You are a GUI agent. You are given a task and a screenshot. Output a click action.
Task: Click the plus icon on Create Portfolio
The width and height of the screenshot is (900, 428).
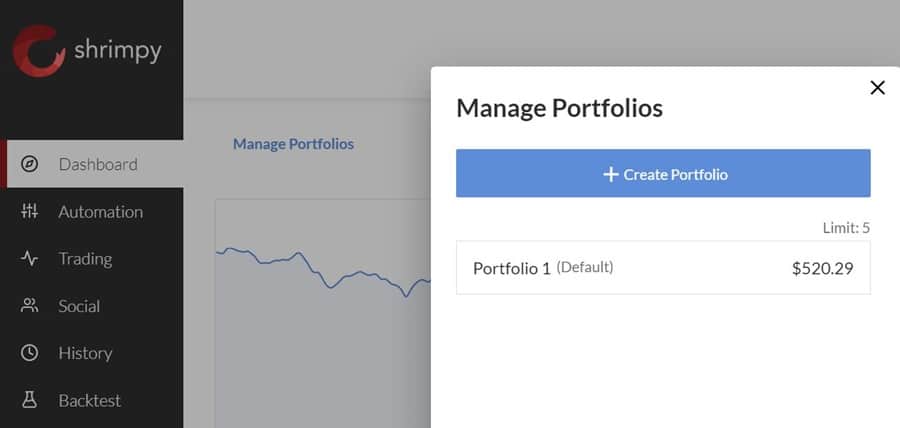pyautogui.click(x=611, y=174)
